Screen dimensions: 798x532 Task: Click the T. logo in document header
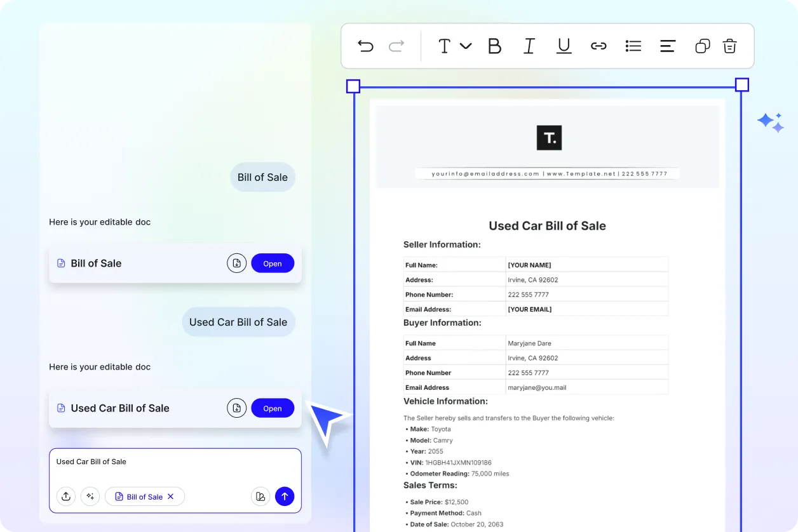click(x=550, y=138)
